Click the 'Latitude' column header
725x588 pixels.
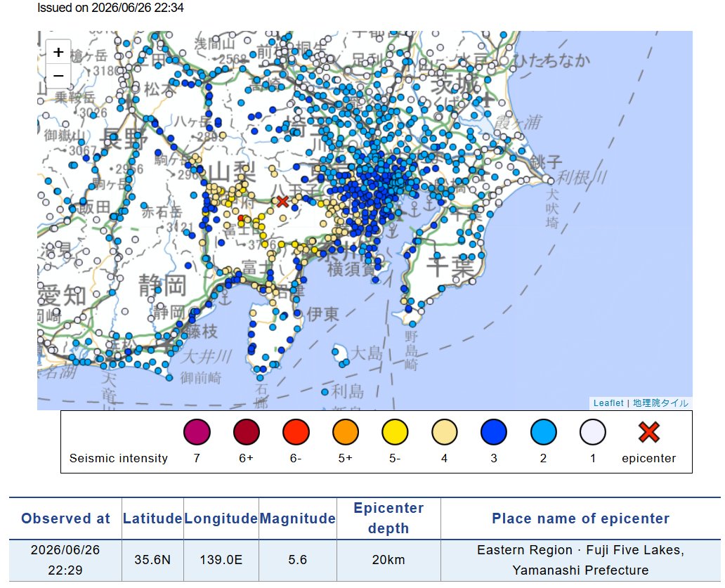[x=152, y=518]
